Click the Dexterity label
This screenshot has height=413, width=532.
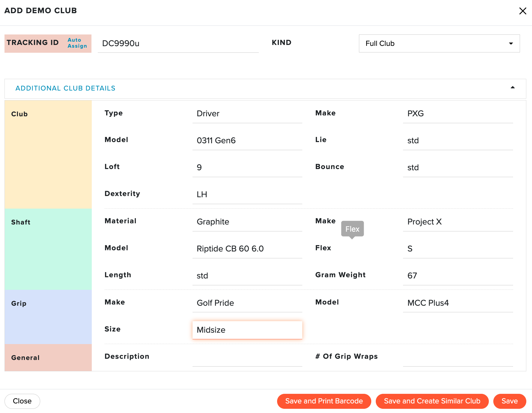122,194
